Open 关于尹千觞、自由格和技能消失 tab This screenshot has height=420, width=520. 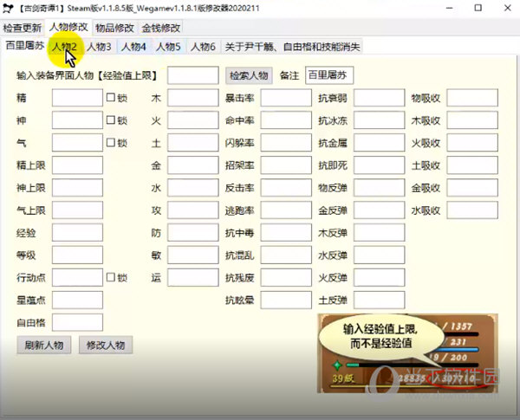[x=292, y=46]
